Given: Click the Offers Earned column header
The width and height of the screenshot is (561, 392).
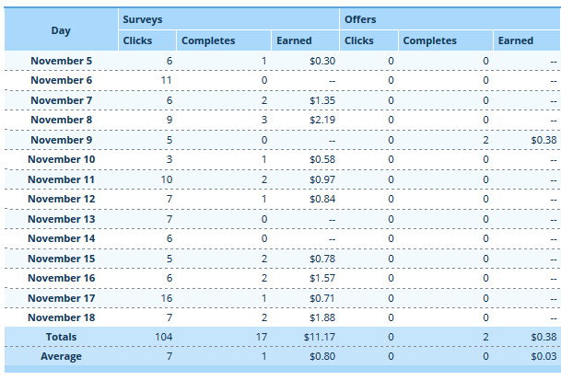Looking at the screenshot, I should click(515, 40).
